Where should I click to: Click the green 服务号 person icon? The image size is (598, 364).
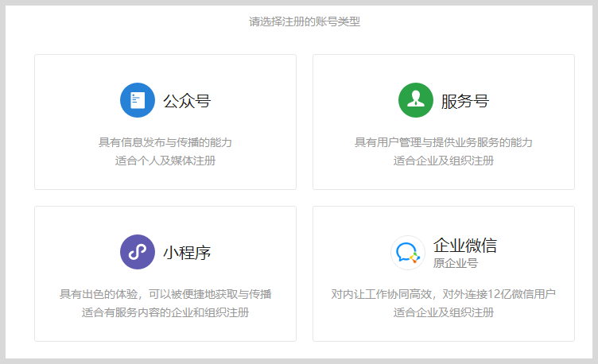point(416,100)
